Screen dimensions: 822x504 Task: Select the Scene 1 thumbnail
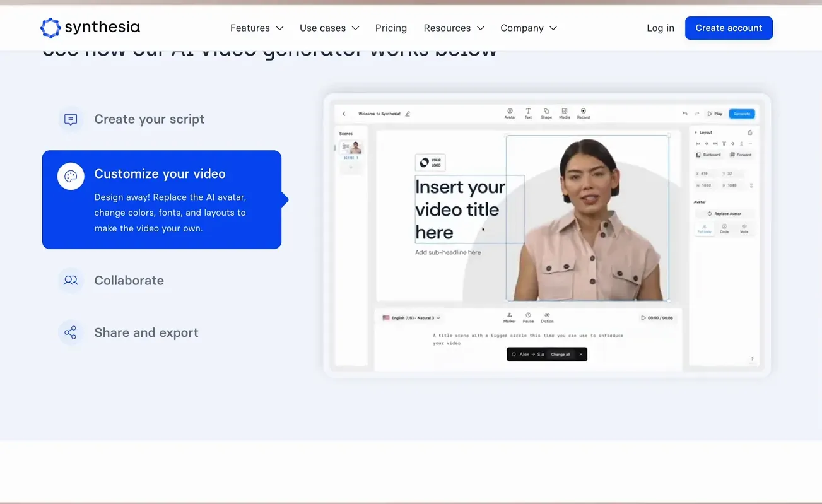(x=351, y=147)
